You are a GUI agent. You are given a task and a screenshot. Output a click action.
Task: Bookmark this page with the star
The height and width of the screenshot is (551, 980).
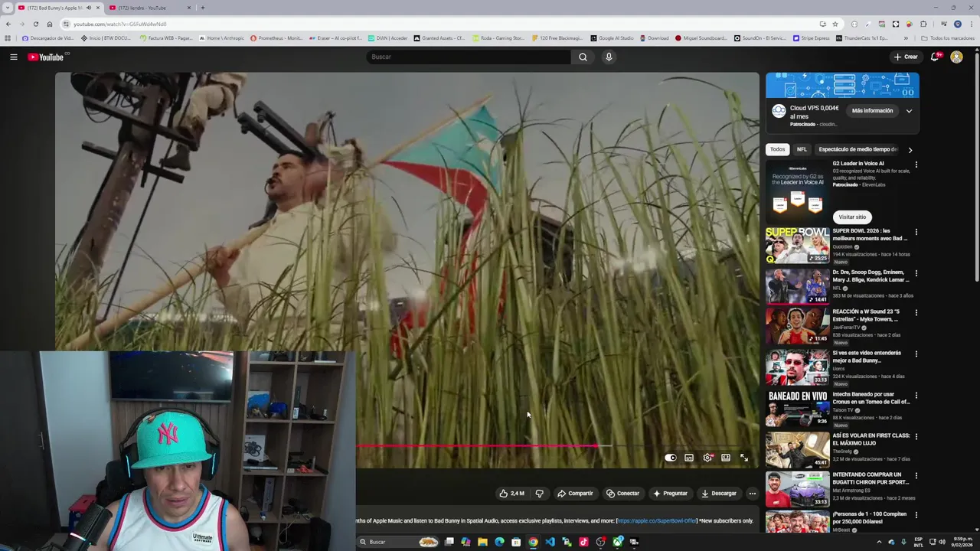point(835,24)
